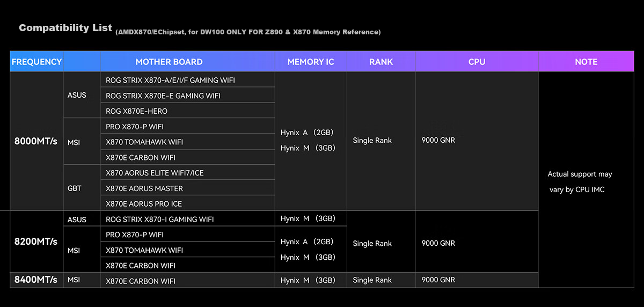Click the MSI brand cell in the 8400MT/s row
This screenshot has height=307, width=644.
click(82, 280)
